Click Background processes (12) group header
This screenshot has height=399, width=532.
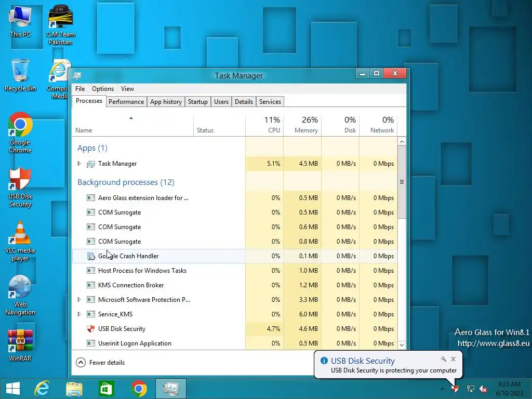tap(126, 182)
